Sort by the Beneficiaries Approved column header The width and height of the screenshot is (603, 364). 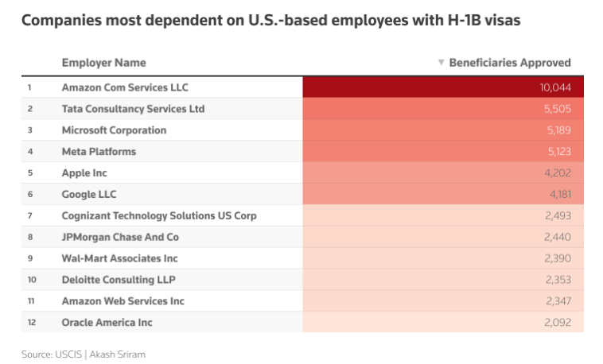(x=510, y=63)
